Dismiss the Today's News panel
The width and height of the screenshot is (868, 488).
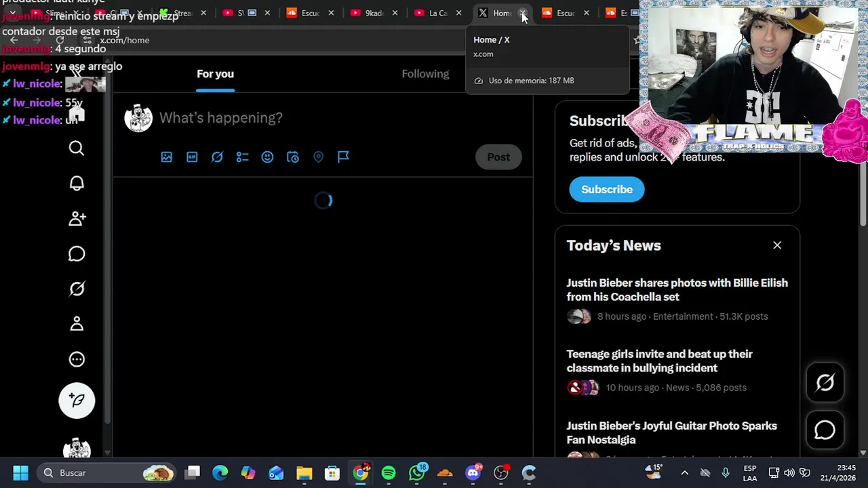coord(777,245)
